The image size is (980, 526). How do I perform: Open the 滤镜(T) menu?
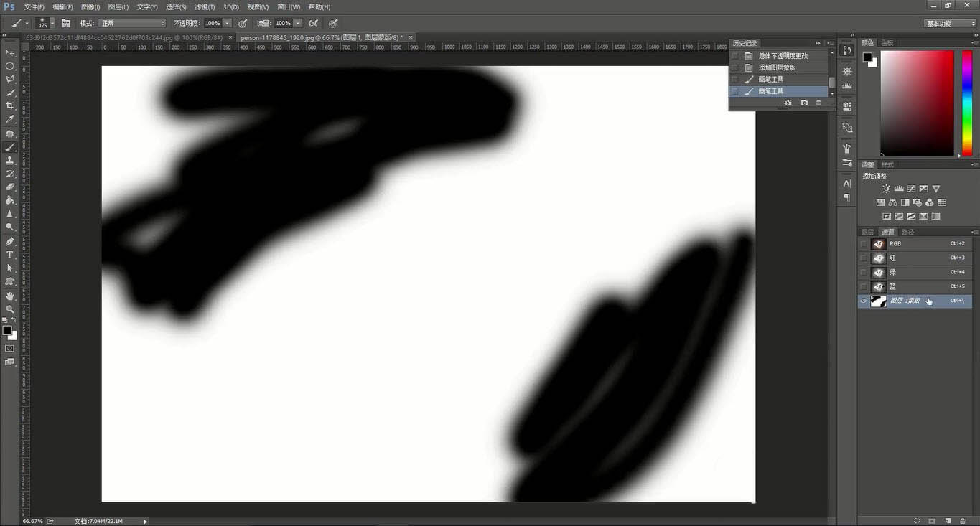coord(205,6)
